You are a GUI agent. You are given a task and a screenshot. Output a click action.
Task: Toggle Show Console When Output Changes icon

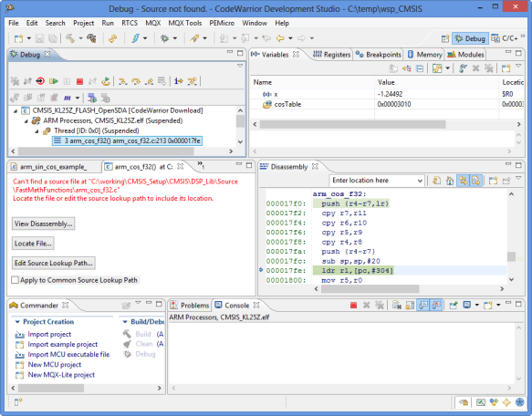point(423,306)
